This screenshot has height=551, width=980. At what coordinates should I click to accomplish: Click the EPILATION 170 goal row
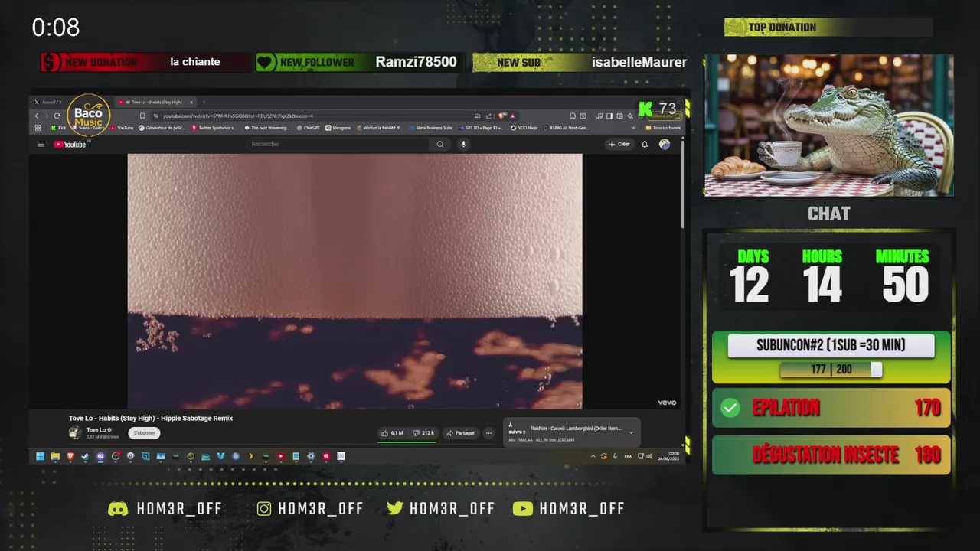[831, 408]
